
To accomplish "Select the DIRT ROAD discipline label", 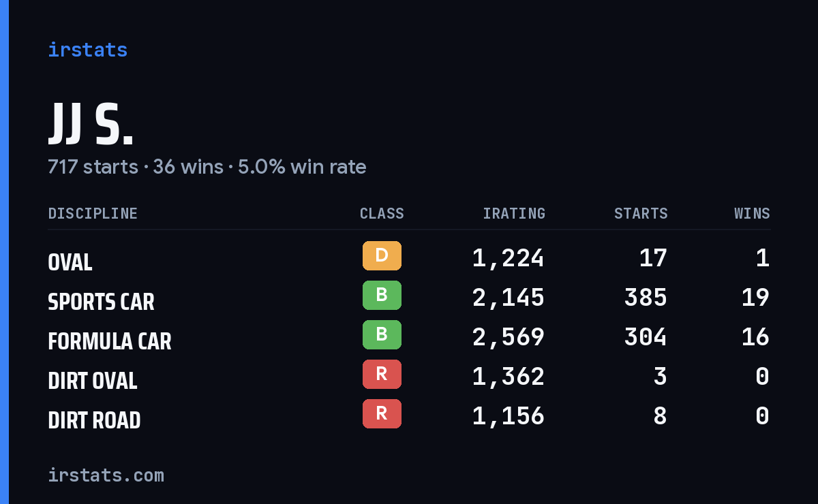I will pos(94,420).
